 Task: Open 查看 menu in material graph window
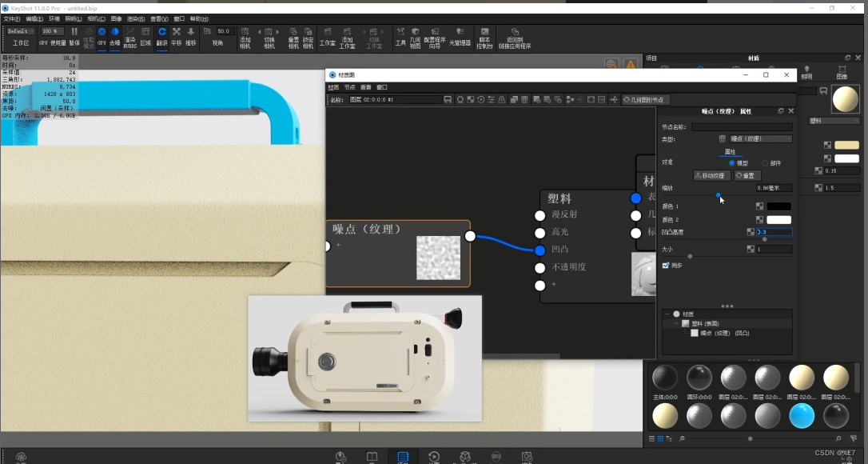coord(366,87)
